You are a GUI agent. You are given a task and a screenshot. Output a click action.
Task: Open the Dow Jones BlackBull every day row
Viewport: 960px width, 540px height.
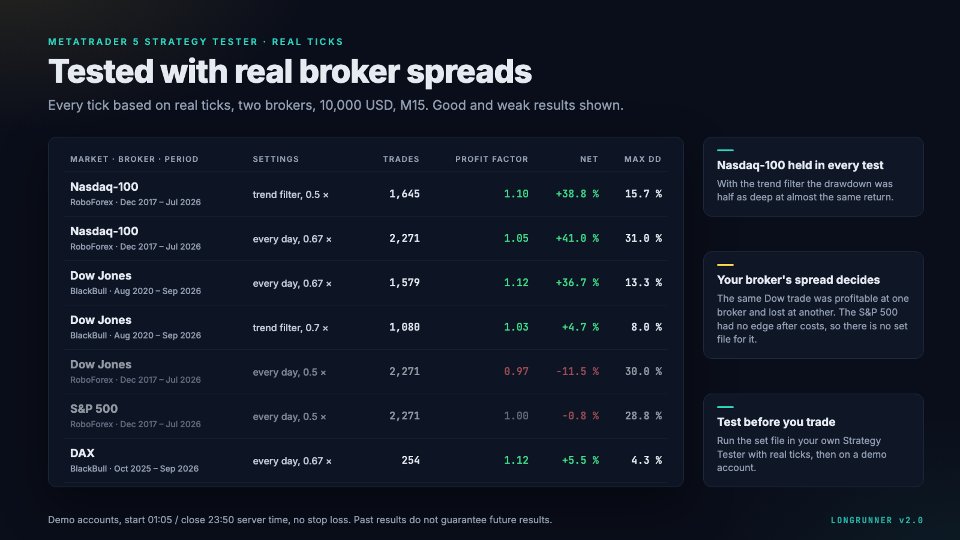click(x=366, y=283)
